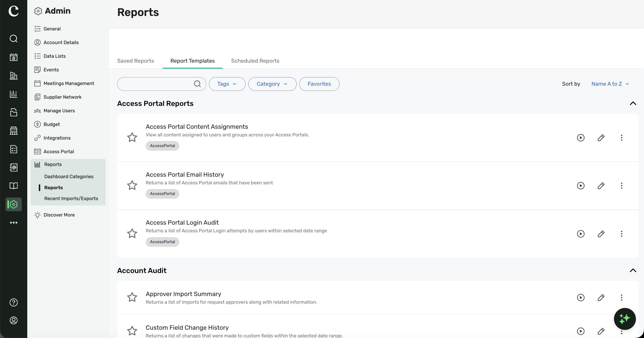The image size is (644, 338).
Task: Switch to the Scheduled Reports tab
Action: (255, 61)
